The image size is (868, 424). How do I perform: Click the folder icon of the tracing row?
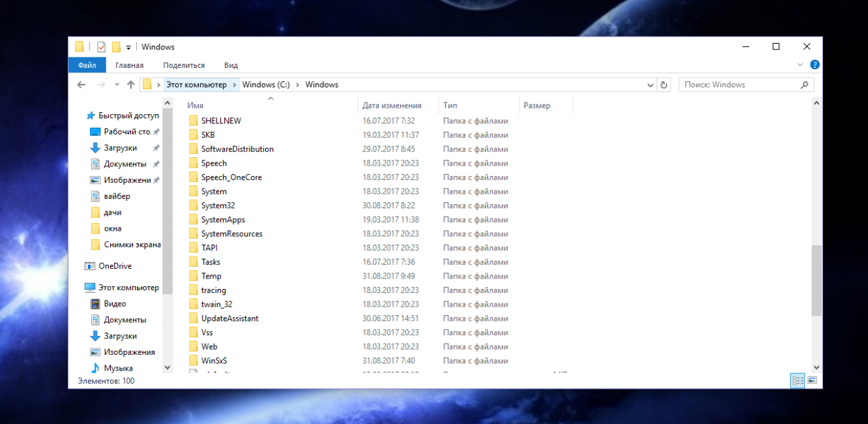pyautogui.click(x=193, y=290)
